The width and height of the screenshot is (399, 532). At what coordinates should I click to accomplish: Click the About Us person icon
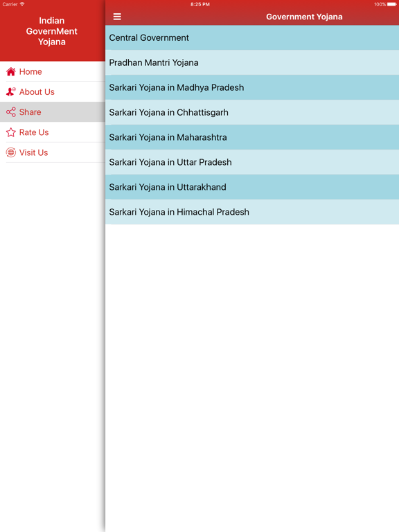tap(11, 91)
